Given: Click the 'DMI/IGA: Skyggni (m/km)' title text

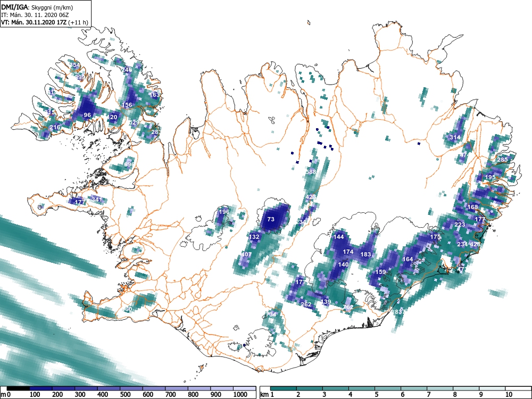Looking at the screenshot, I should tap(37, 7).
